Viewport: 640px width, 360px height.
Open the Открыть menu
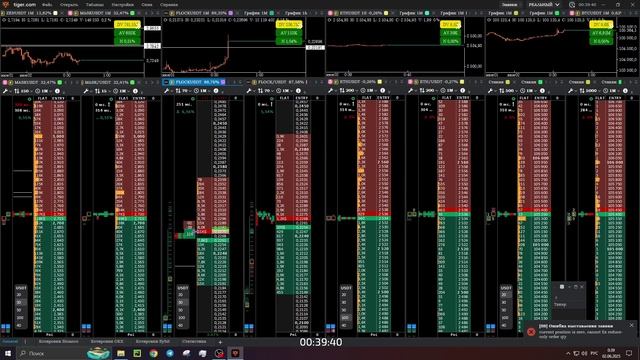[x=69, y=4]
